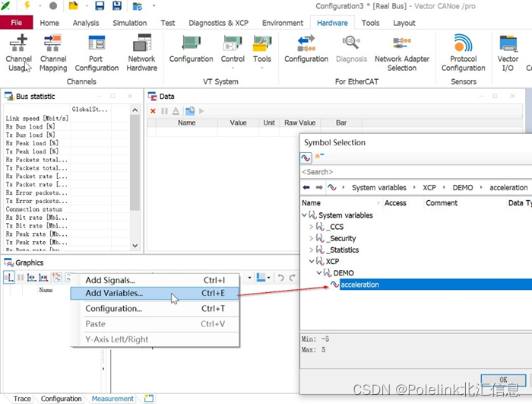Screen dimensions: 532x404
Task: Open Channel Mapping tool
Action: (x=53, y=53)
